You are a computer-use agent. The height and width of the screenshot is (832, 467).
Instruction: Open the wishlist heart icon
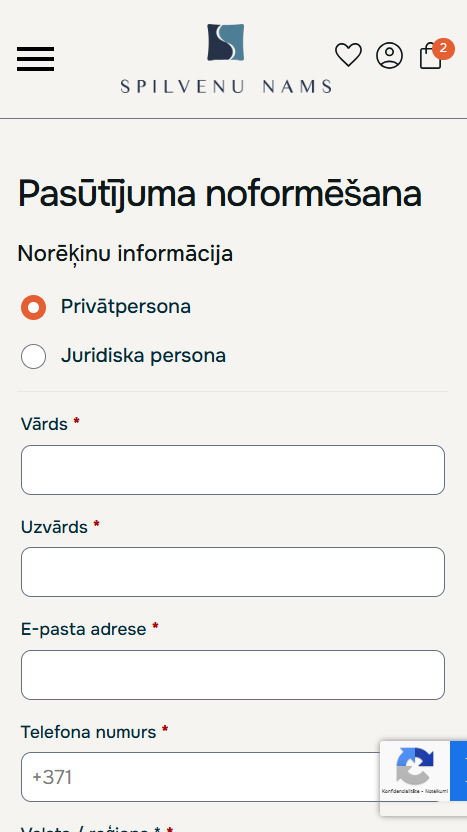348,55
